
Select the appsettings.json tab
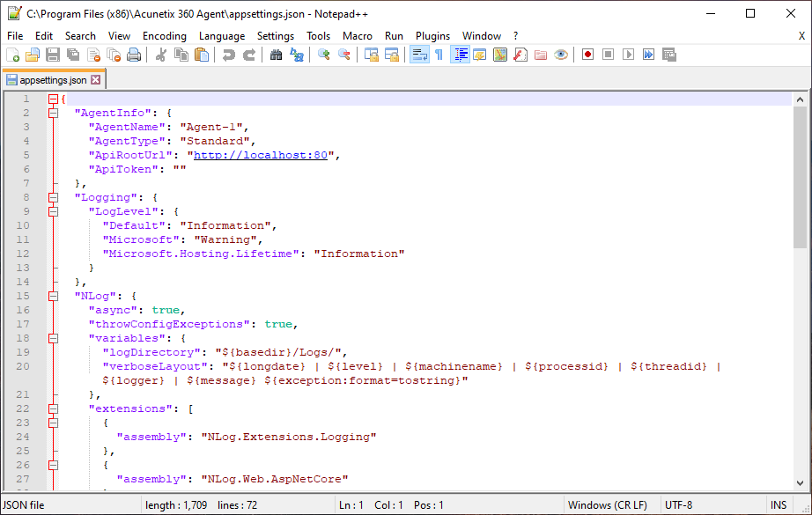tap(54, 80)
